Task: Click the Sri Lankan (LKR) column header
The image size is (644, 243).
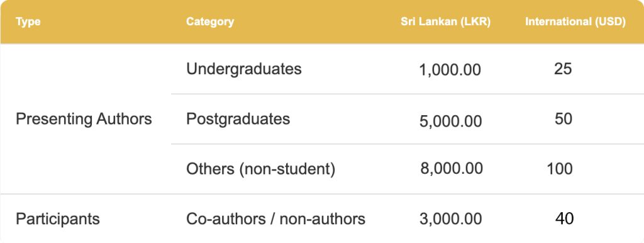Action: [446, 22]
